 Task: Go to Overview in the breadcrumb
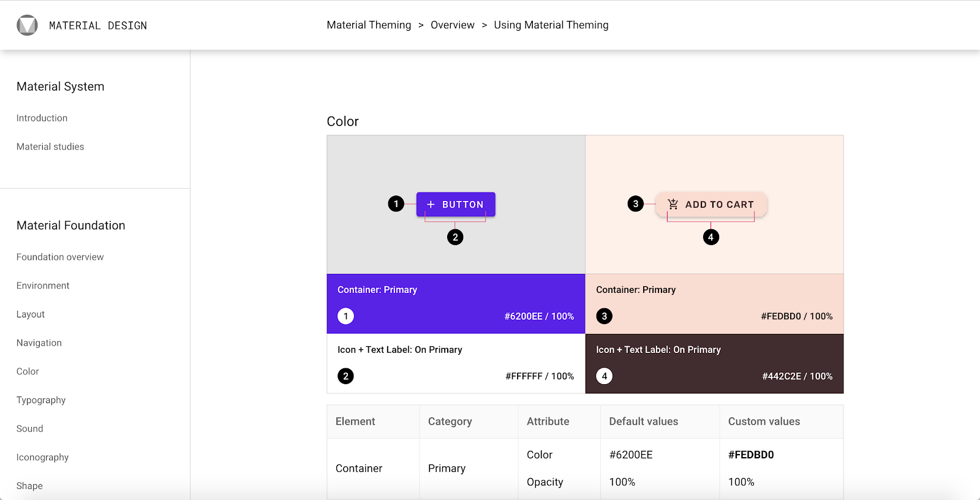[453, 25]
